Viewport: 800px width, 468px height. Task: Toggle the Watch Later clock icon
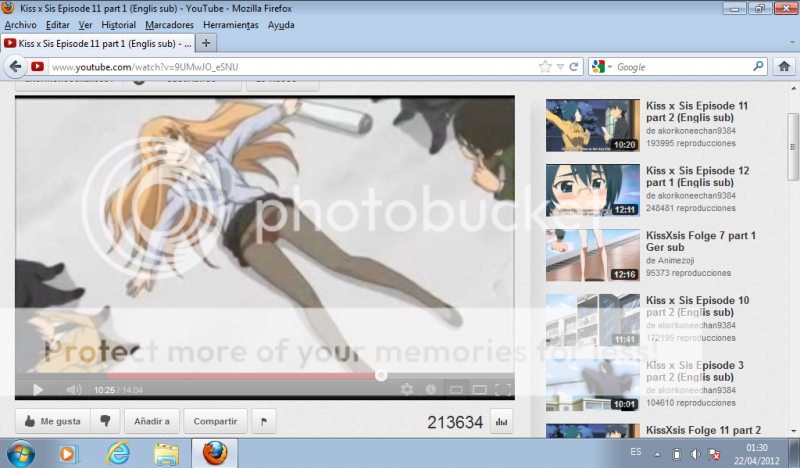click(x=431, y=390)
